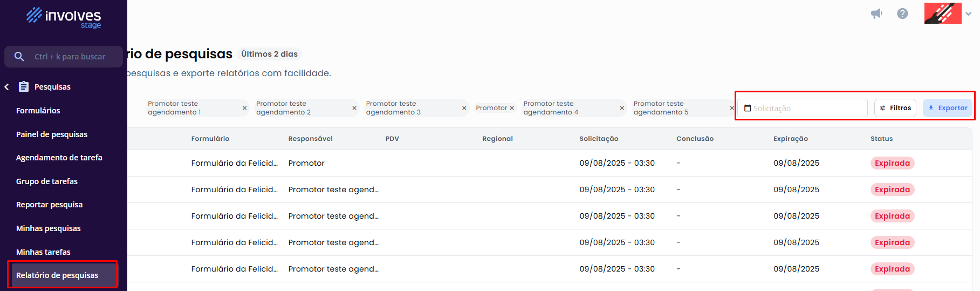Click the Últimos 2 dias badge
The width and height of the screenshot is (980, 291).
click(x=269, y=54)
